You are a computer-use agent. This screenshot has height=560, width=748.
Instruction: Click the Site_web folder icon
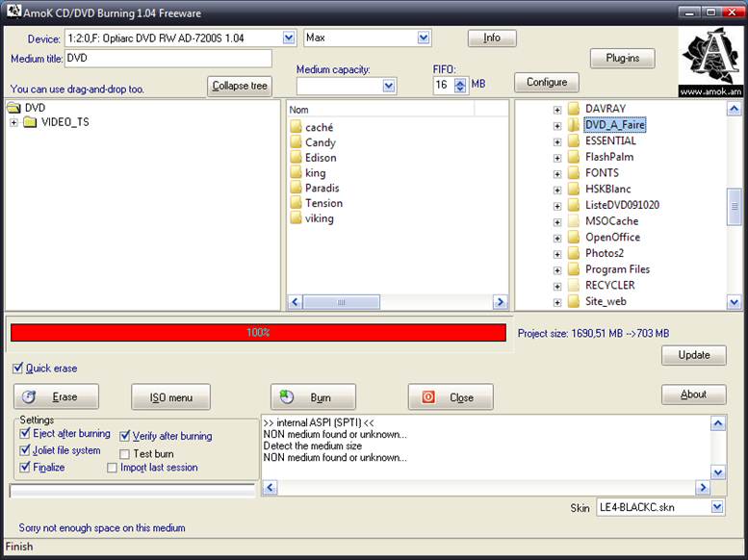tap(574, 301)
